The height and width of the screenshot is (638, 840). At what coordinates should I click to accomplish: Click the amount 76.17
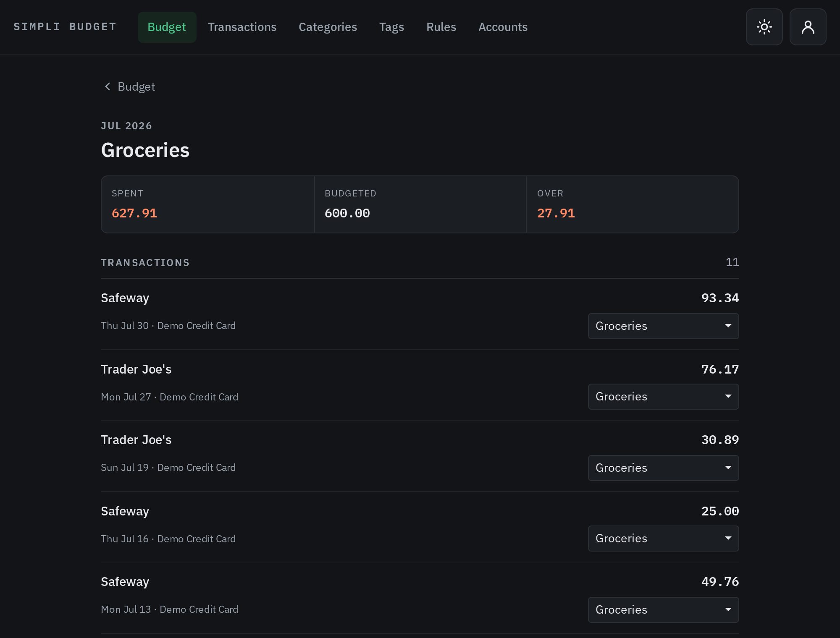coord(720,369)
